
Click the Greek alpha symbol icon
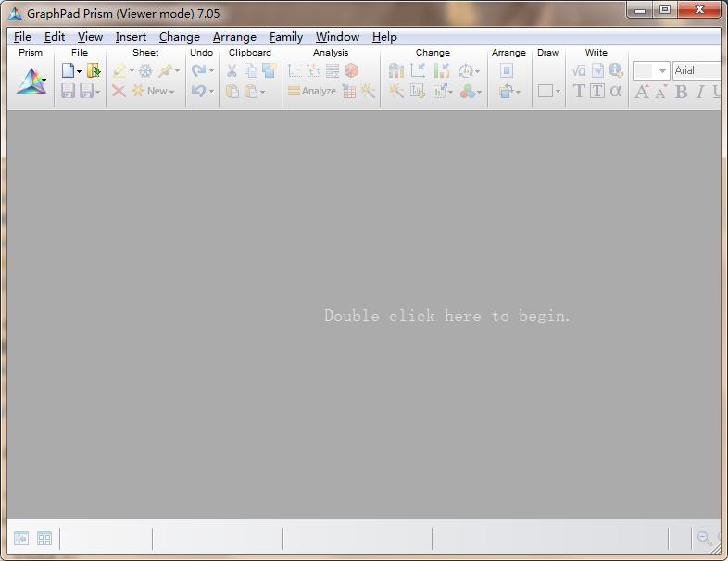click(x=615, y=91)
